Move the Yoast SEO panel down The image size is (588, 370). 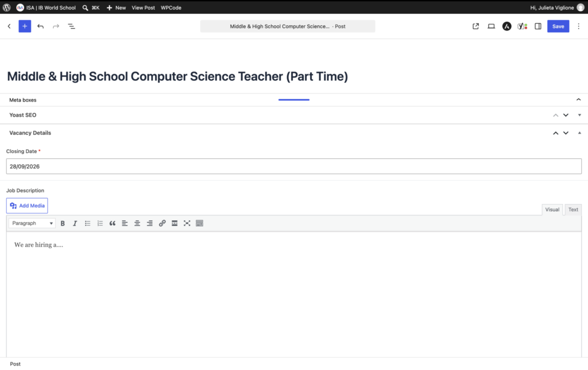click(566, 115)
